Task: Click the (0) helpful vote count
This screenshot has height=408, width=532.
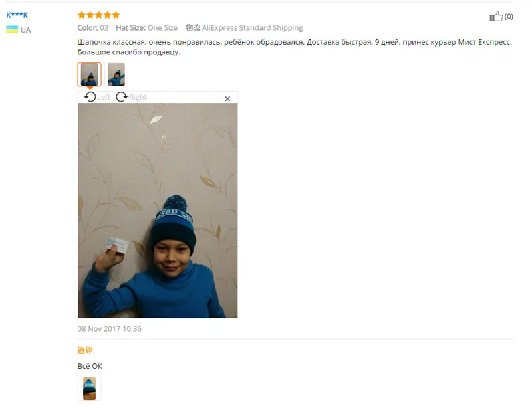Action: (x=509, y=16)
